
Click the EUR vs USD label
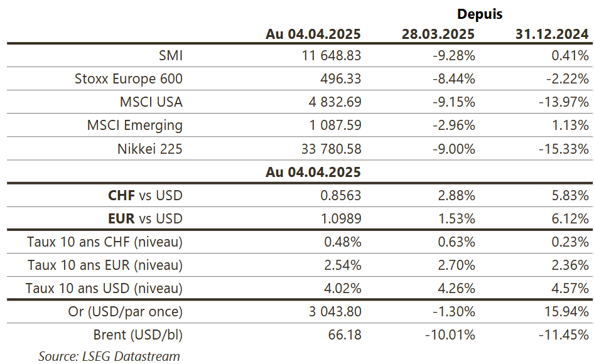[x=145, y=218]
